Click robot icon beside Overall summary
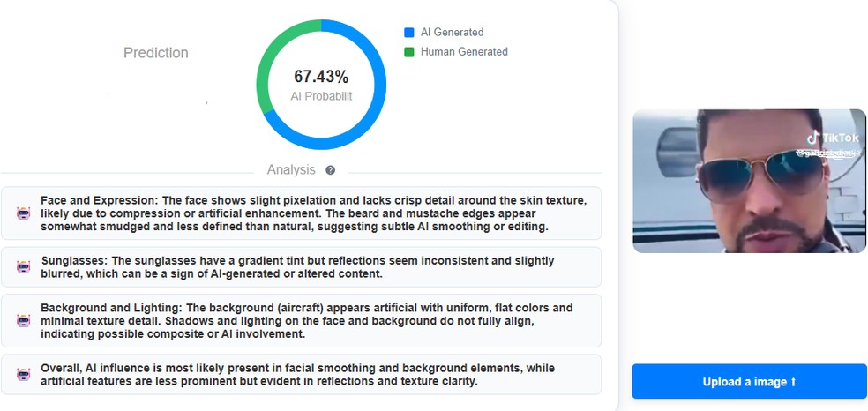Screen dimensions: 868x411 pos(23,375)
